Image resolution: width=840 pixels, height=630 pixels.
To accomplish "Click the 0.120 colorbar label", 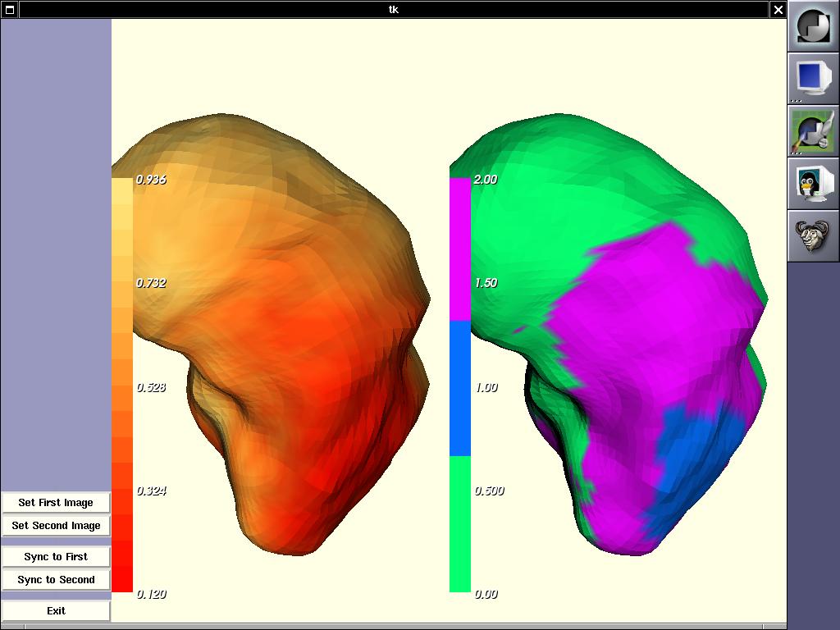I will 151,594.
